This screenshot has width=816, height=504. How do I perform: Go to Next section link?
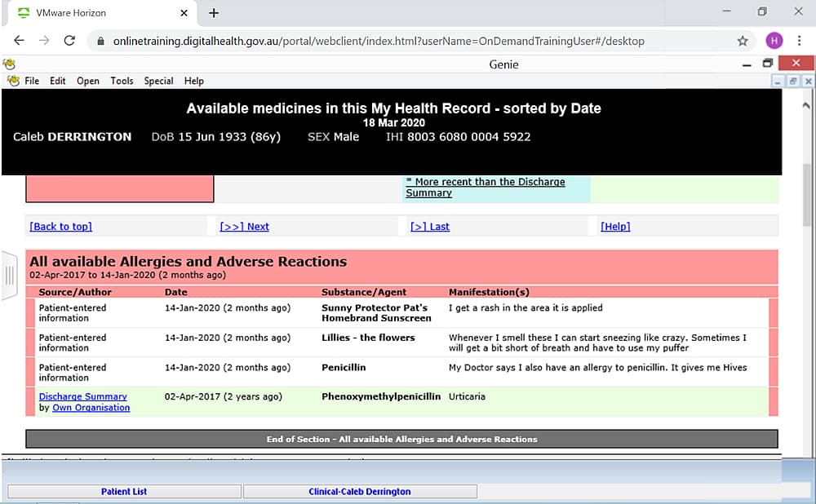click(244, 227)
